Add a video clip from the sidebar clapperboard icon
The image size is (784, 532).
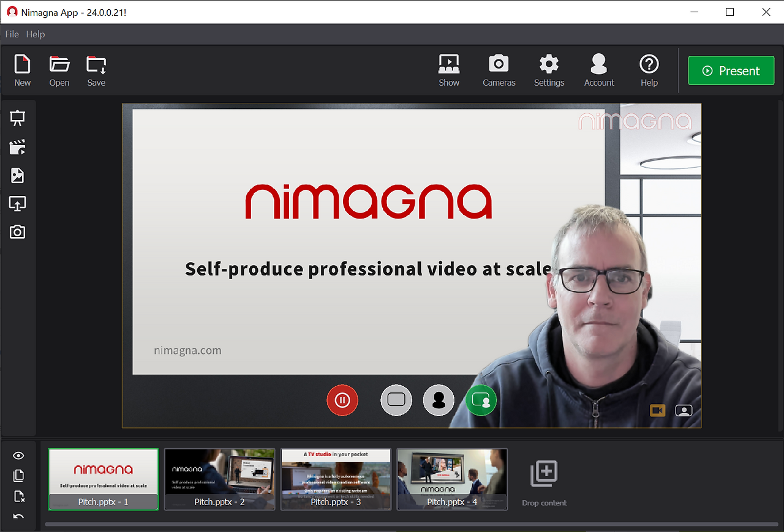coord(17,147)
